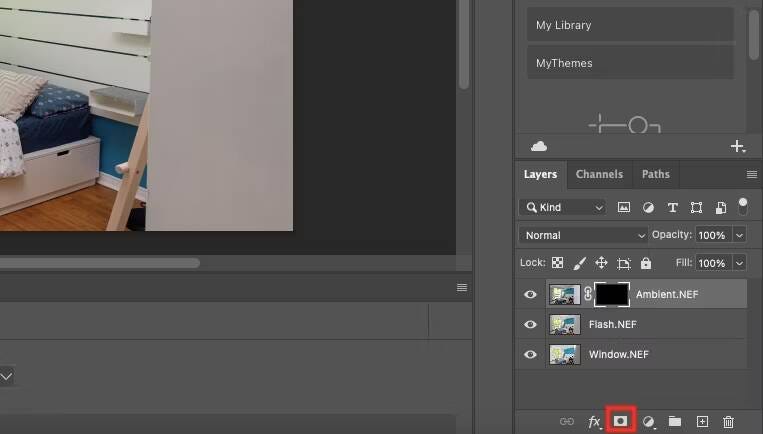Delete layer with trash icon
Image resolution: width=763 pixels, height=434 pixels.
click(729, 422)
